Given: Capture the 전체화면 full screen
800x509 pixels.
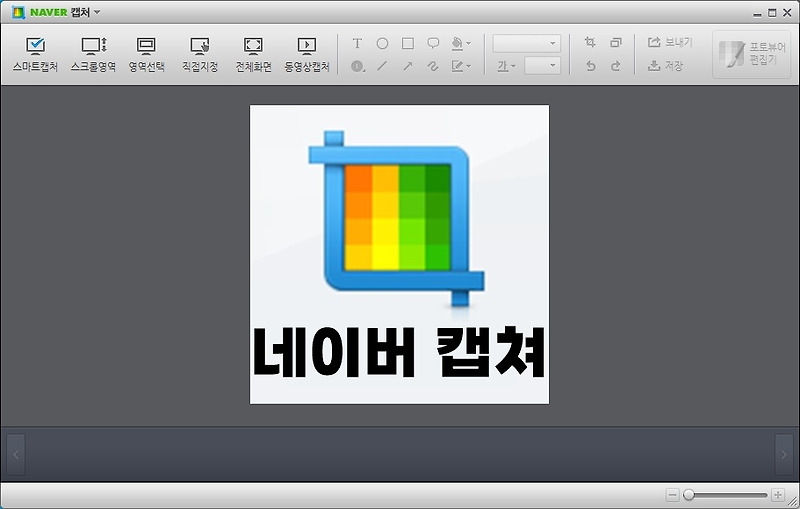Looking at the screenshot, I should 254,55.
